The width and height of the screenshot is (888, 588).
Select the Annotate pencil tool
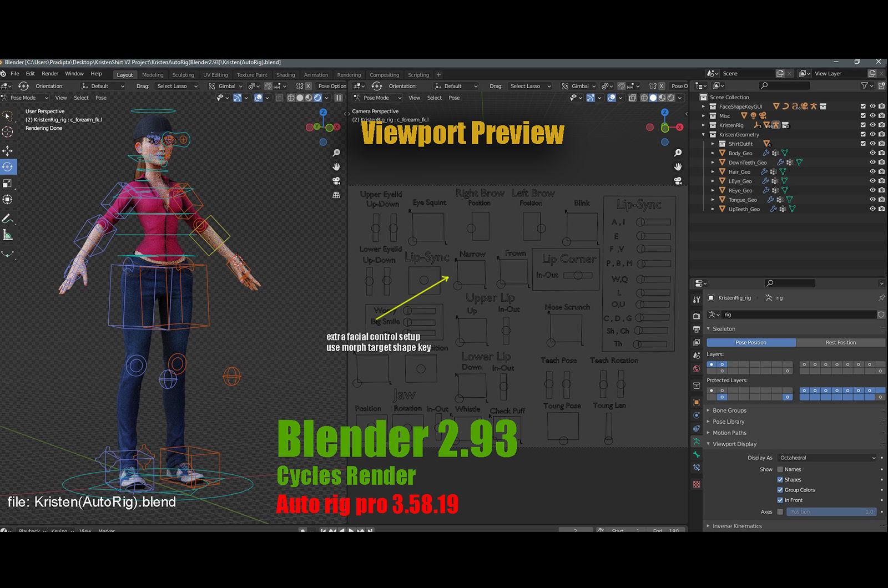click(7, 219)
